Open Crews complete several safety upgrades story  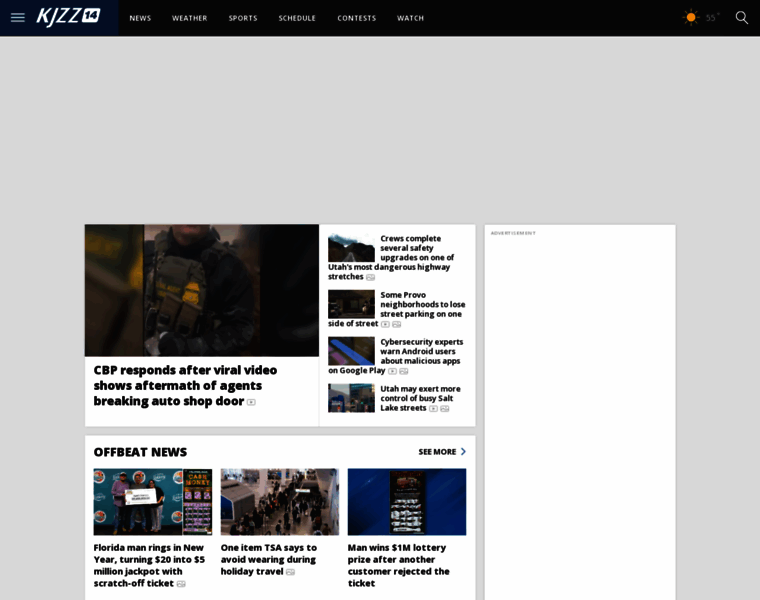(392, 257)
